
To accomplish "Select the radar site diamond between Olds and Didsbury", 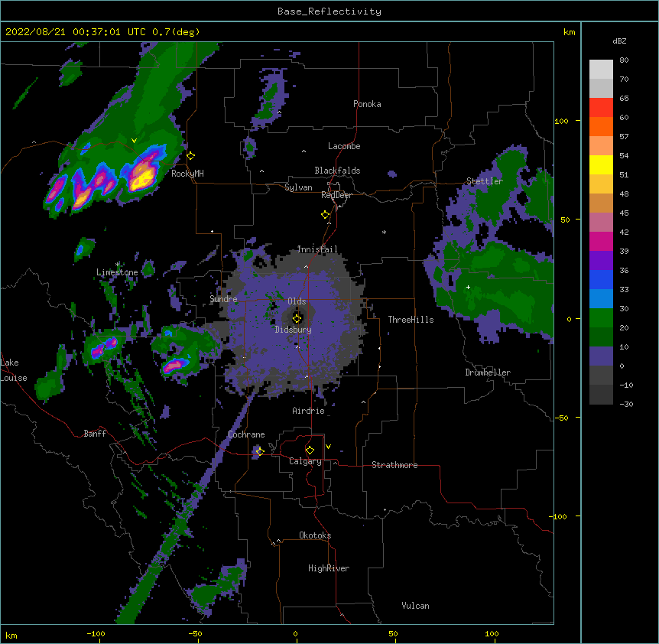I will 297,318.
